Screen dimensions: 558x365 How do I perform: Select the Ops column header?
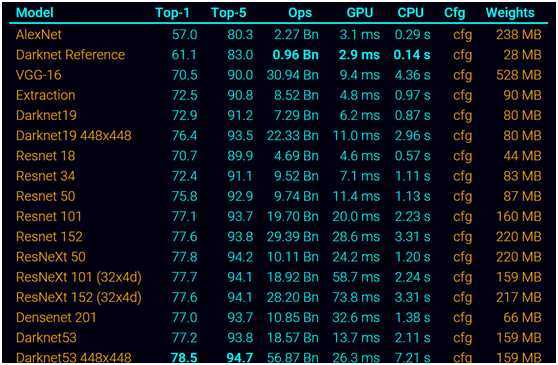coord(300,13)
